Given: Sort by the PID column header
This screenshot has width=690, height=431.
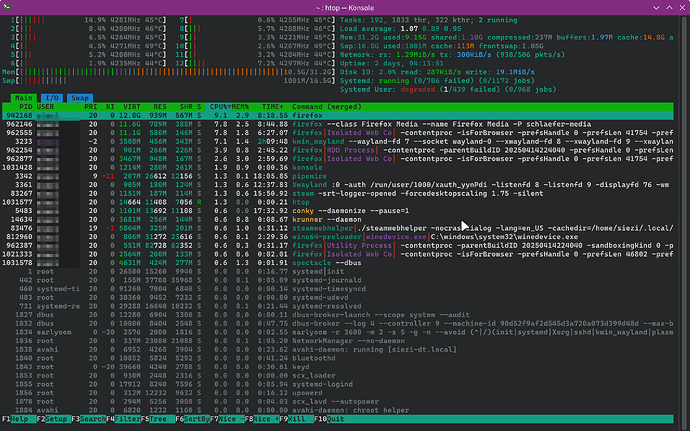Looking at the screenshot, I should pos(26,107).
